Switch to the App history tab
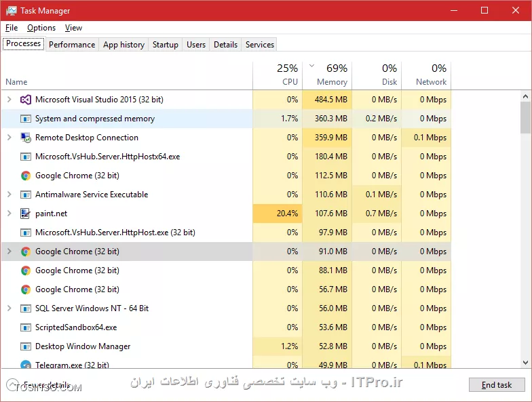This screenshot has width=532, height=402. (x=123, y=45)
